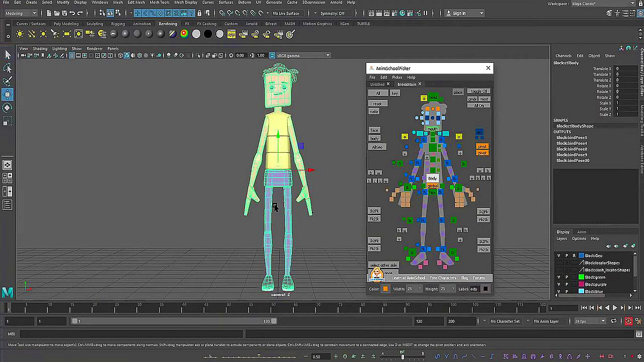Toggle playback P box for Block:purple layer
Viewport: 644px width, 362px height.
567,284
